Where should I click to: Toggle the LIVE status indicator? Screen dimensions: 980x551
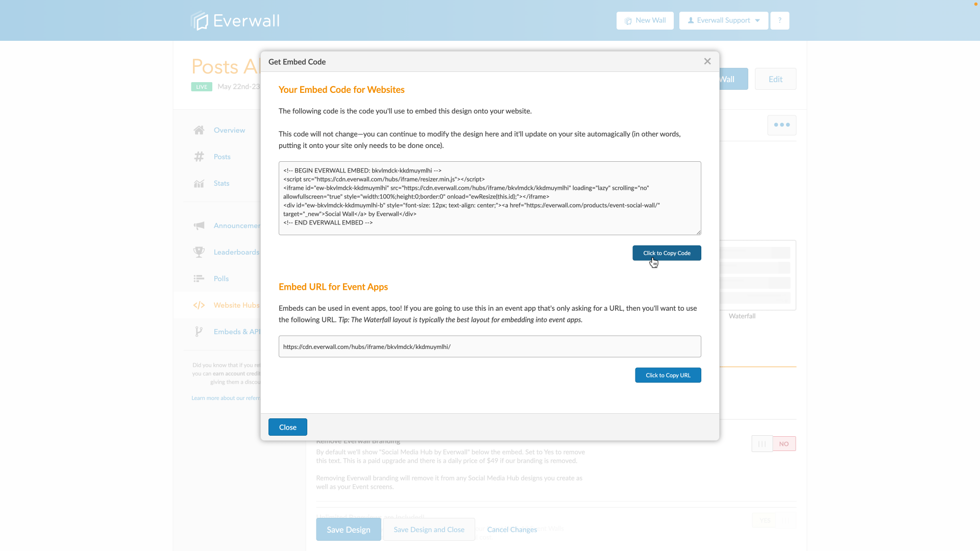(x=201, y=86)
